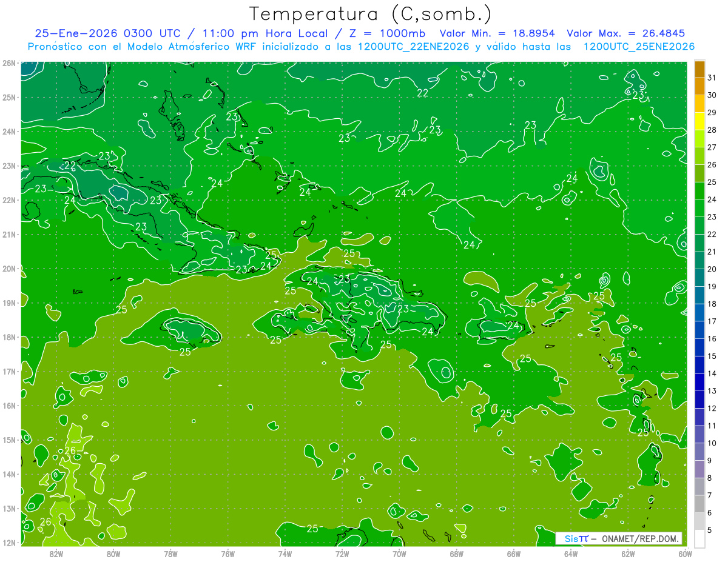Click the 14N latitude axis label
The image size is (728, 562).
point(8,474)
